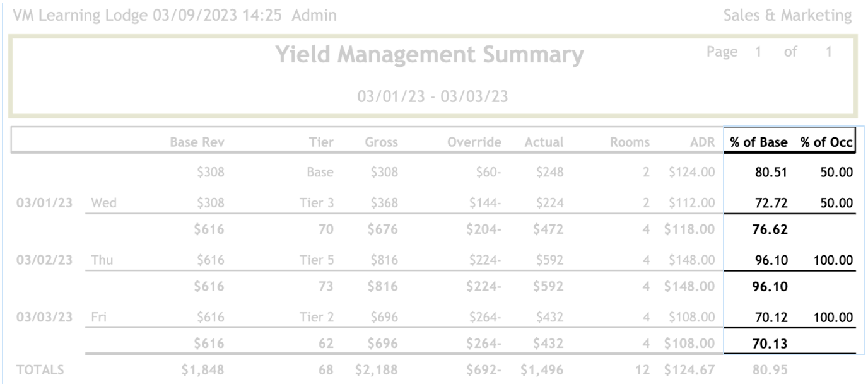
Task: Select the 76.62 subtotal value
Action: click(770, 231)
